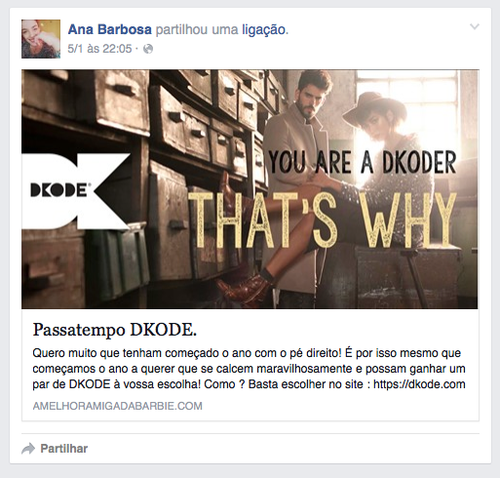The image size is (500, 478).
Task: Click the https://dkode.com text in the description
Action: pyautogui.click(x=419, y=384)
